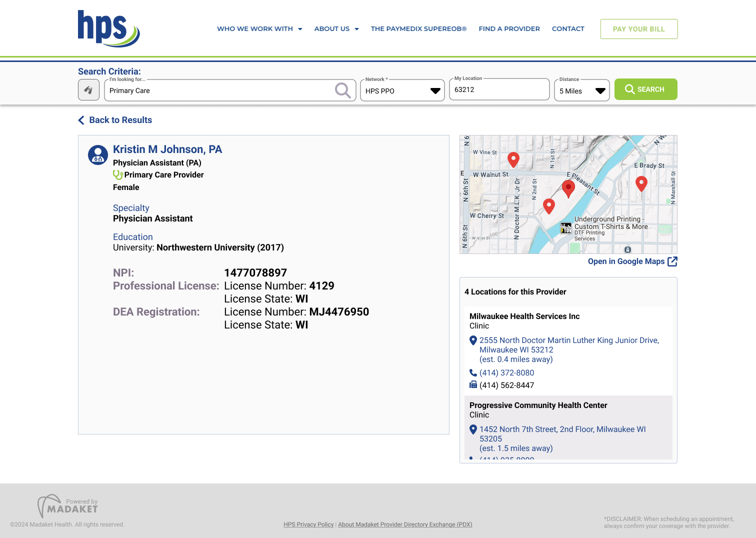The height and width of the screenshot is (538, 756).
Task: Open the Contact menu item
Action: [568, 29]
